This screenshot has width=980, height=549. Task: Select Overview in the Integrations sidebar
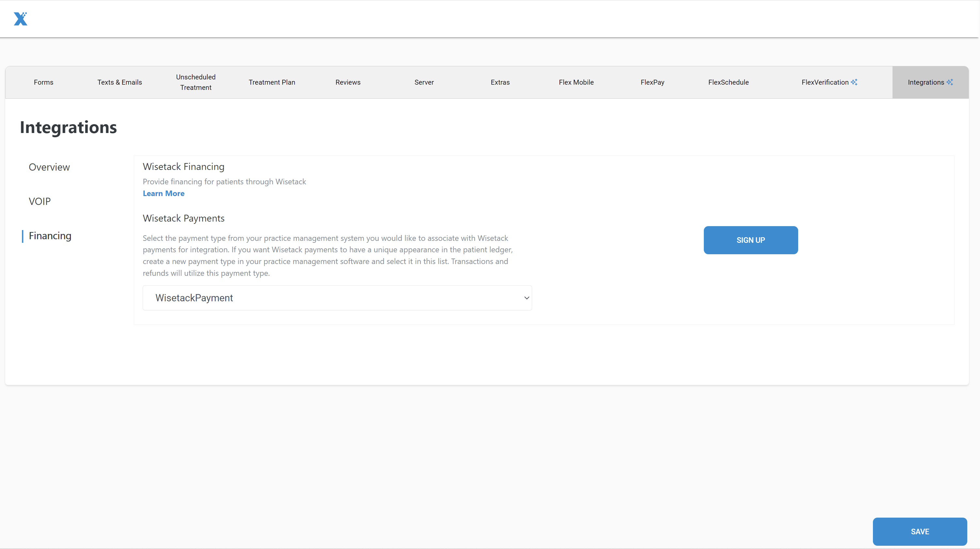click(x=49, y=167)
